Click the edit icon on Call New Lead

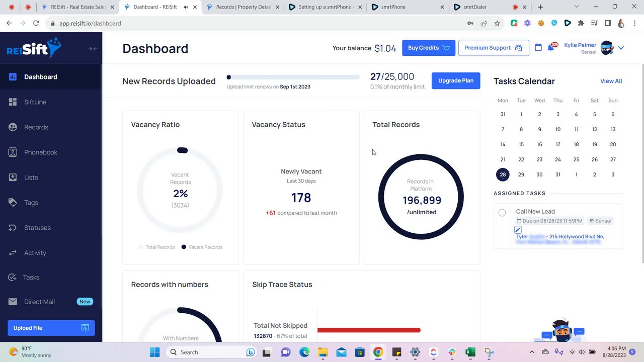pos(518,230)
